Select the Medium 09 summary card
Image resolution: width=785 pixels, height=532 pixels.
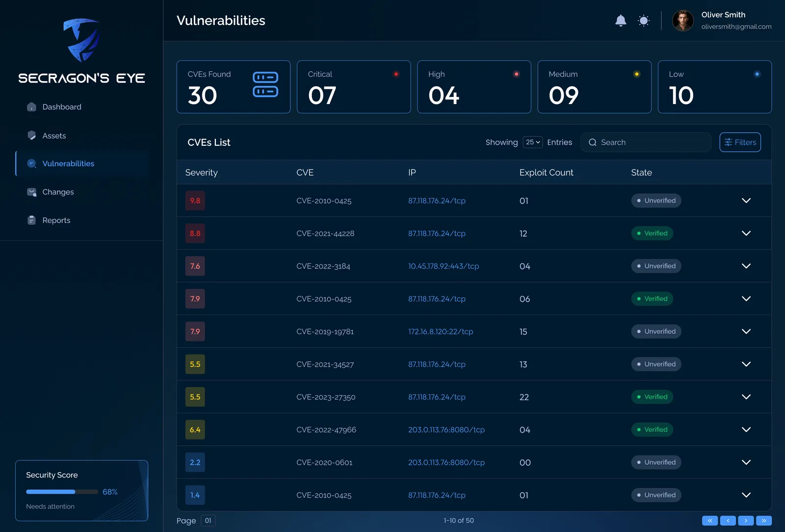(x=595, y=87)
